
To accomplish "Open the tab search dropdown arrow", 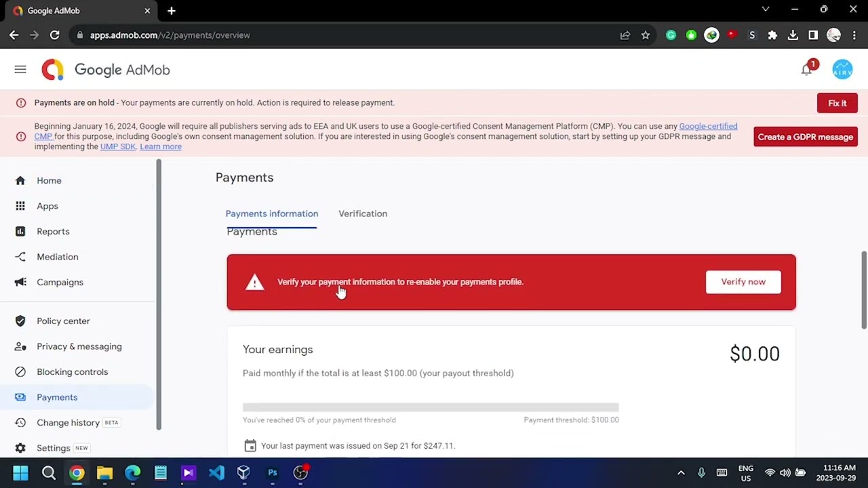I will [x=766, y=9].
